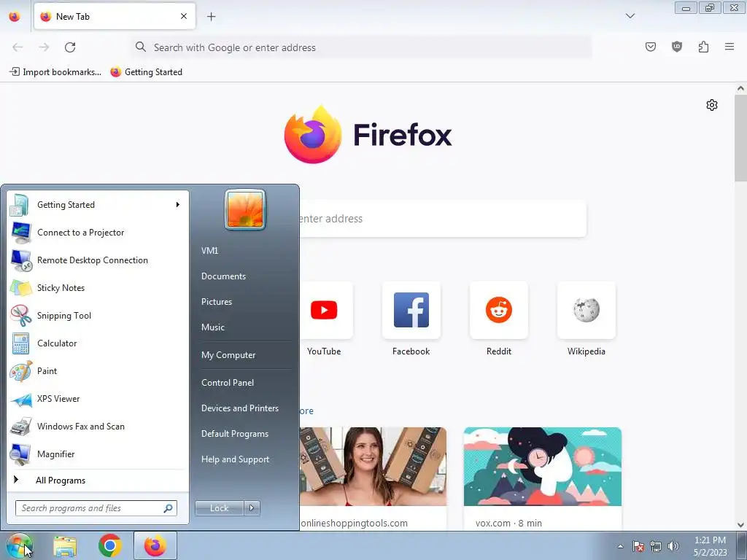Open the shutdown options arrow next to Lock
This screenshot has width=747, height=560.
tap(252, 508)
